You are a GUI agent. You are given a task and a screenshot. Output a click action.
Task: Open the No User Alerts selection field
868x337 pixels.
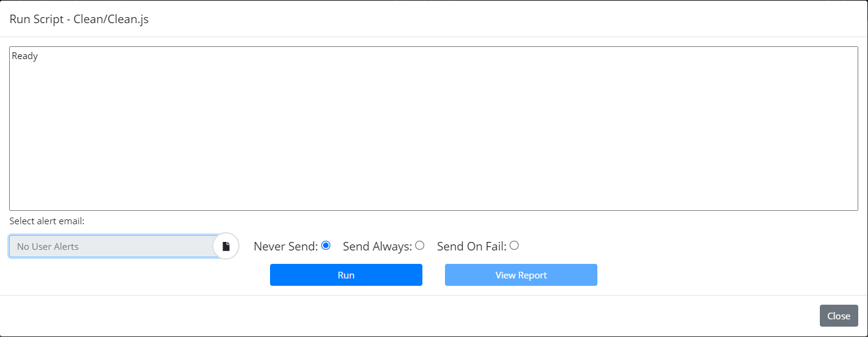pos(113,246)
